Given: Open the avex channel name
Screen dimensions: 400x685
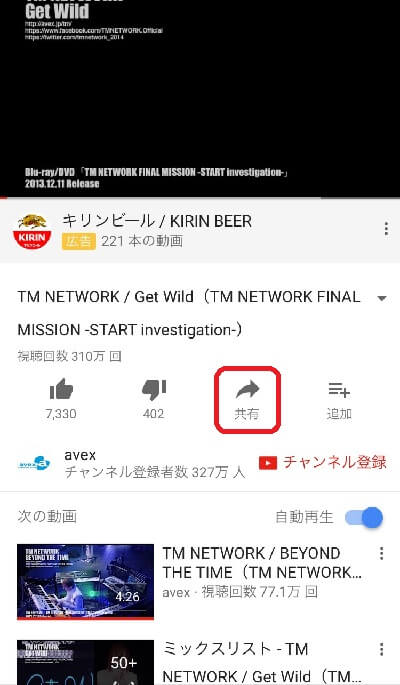Looking at the screenshot, I should [80, 455].
